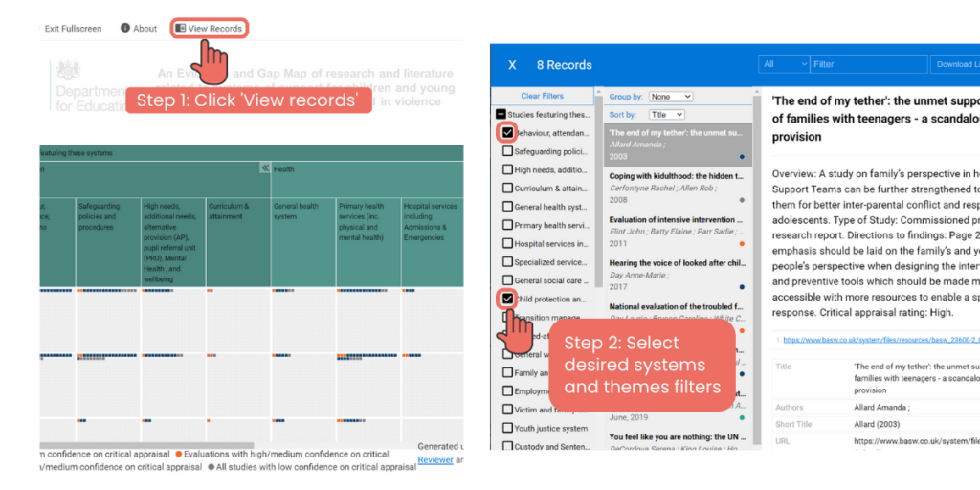Image resolution: width=980 pixels, height=490 pixels.
Task: Click the View Records book icon
Action: coord(180,28)
